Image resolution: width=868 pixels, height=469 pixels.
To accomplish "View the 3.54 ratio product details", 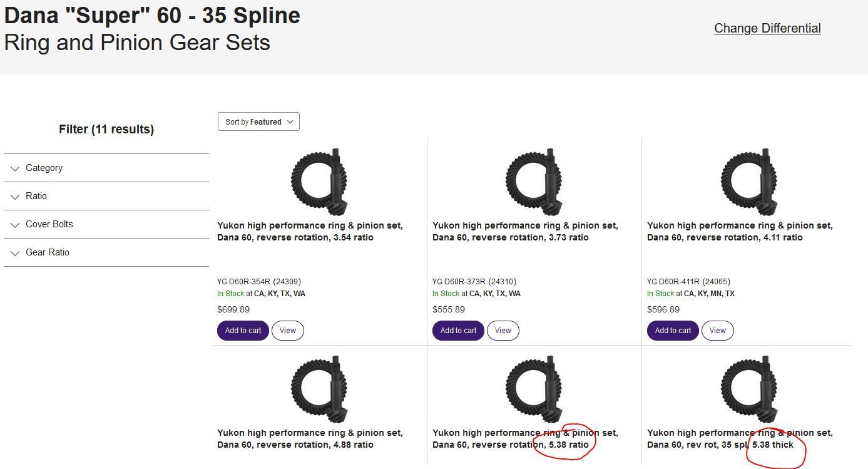I will coord(288,331).
